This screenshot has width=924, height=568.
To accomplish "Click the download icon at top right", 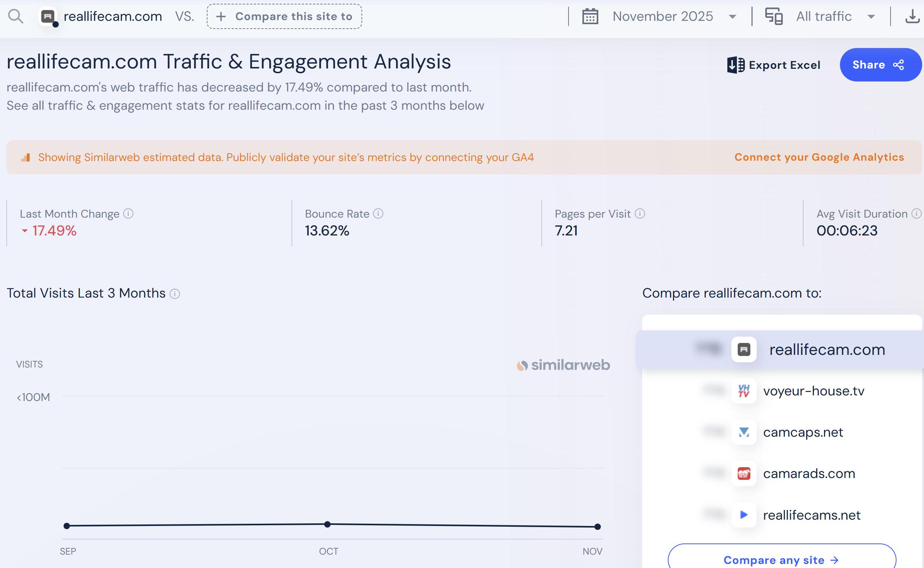I will pyautogui.click(x=912, y=16).
